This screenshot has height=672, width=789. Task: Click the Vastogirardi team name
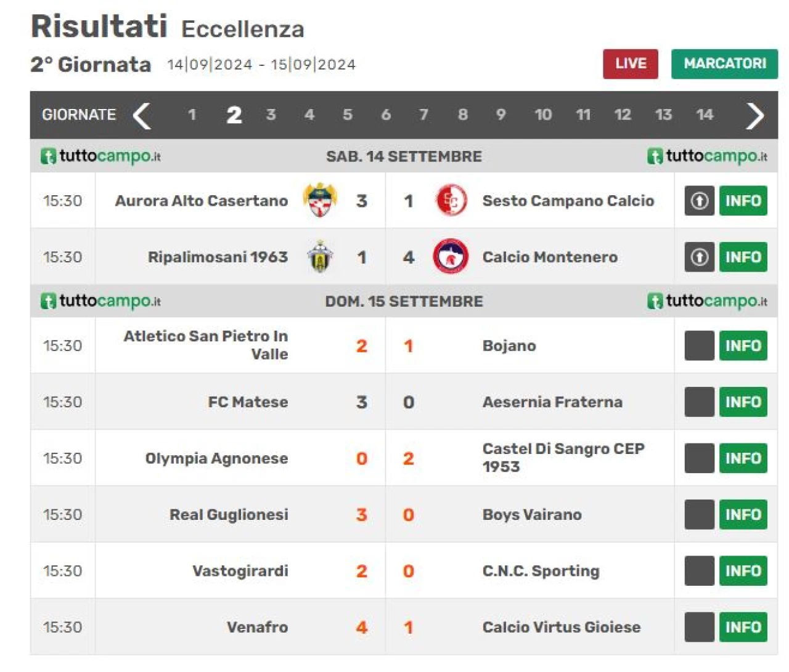240,571
